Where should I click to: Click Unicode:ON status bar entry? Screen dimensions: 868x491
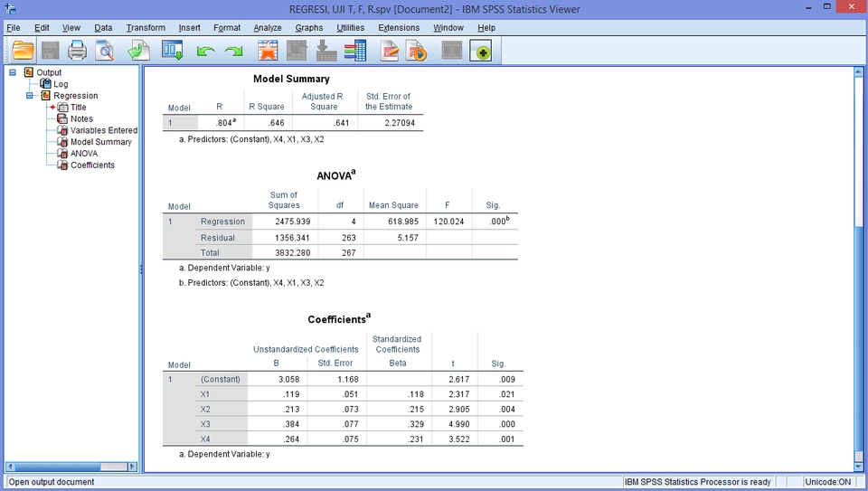tap(827, 482)
